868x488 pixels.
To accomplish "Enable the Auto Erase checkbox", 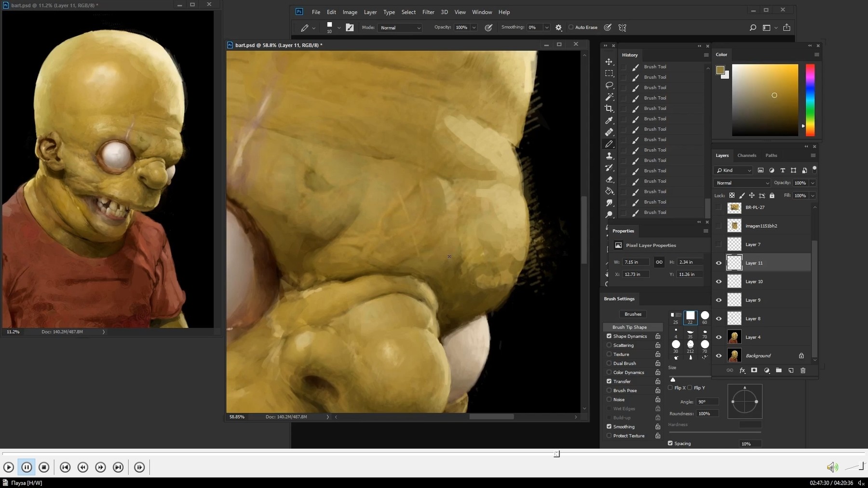I will click(571, 27).
